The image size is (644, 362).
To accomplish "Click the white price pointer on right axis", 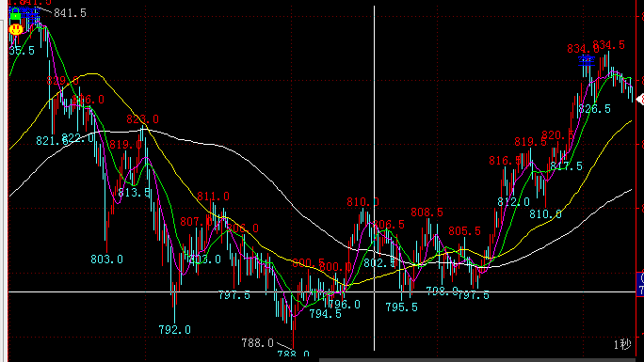I will pyautogui.click(x=640, y=100).
